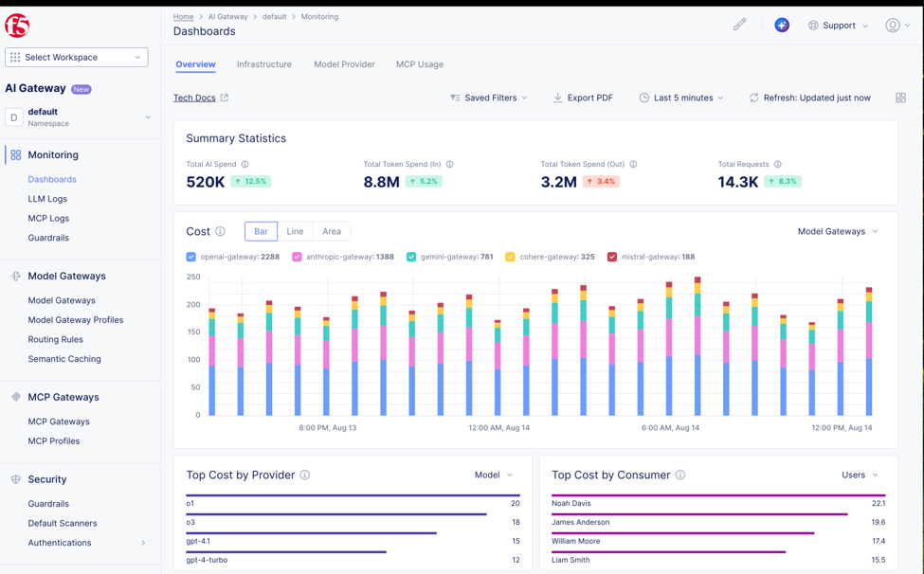Go to Routing Rules in sidebar
This screenshot has height=574, width=924.
(55, 340)
